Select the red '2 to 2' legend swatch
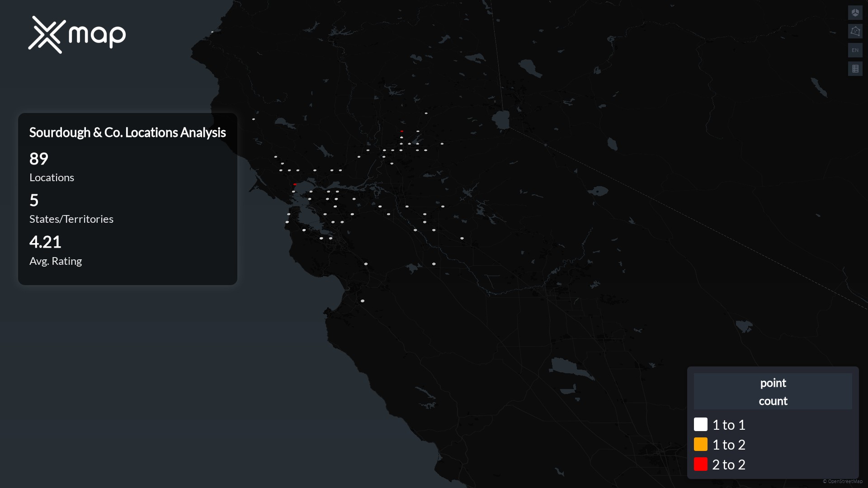 point(700,464)
